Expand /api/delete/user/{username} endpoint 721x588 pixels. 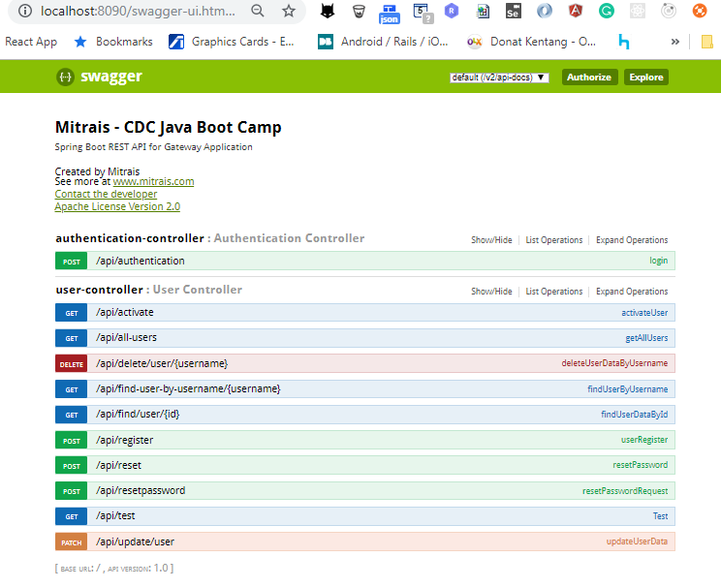(x=162, y=363)
